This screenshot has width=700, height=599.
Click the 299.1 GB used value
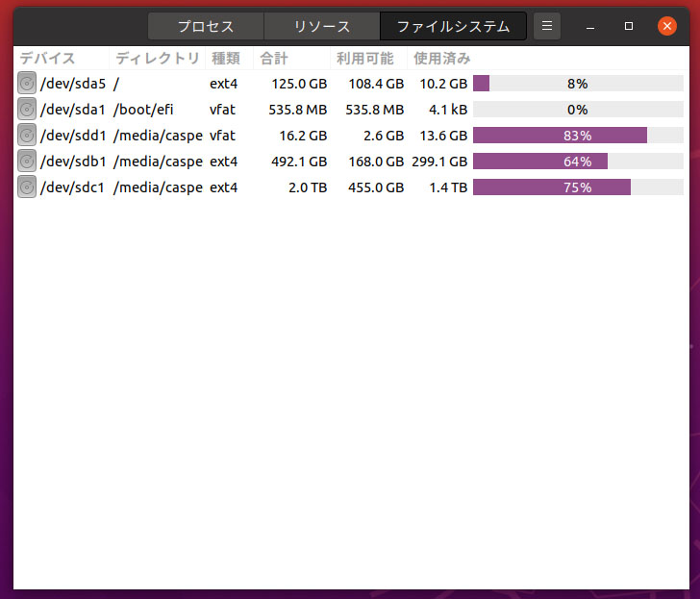(x=439, y=162)
